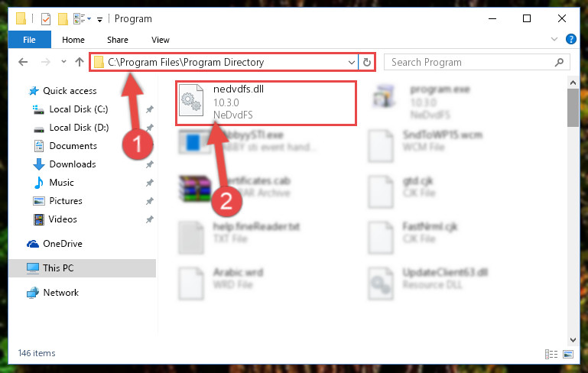The width and height of the screenshot is (588, 373).
Task: Open the recent locations dropdown arrow
Action: (x=63, y=62)
